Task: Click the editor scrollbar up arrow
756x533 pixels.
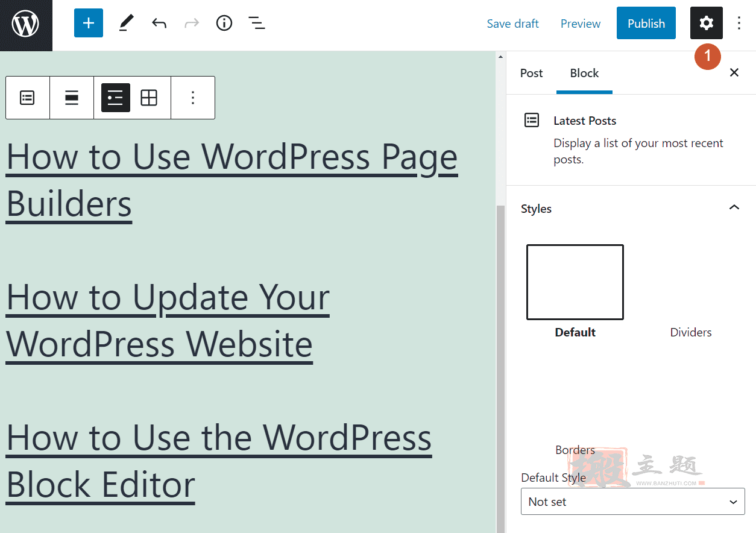Action: click(500, 57)
